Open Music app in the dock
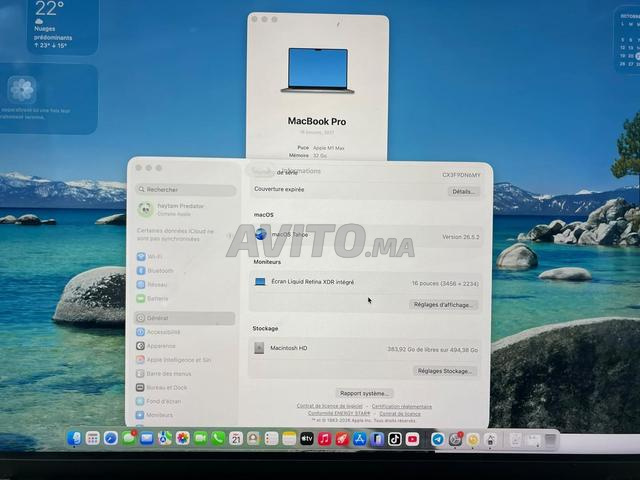 pyautogui.click(x=324, y=439)
